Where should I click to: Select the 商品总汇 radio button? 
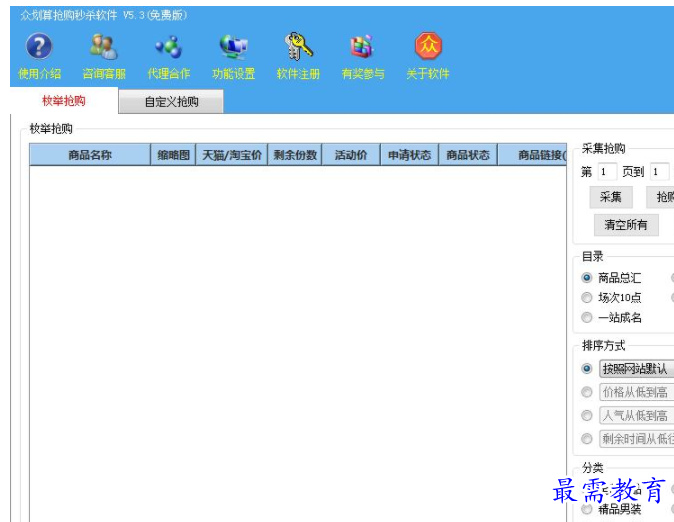click(587, 278)
